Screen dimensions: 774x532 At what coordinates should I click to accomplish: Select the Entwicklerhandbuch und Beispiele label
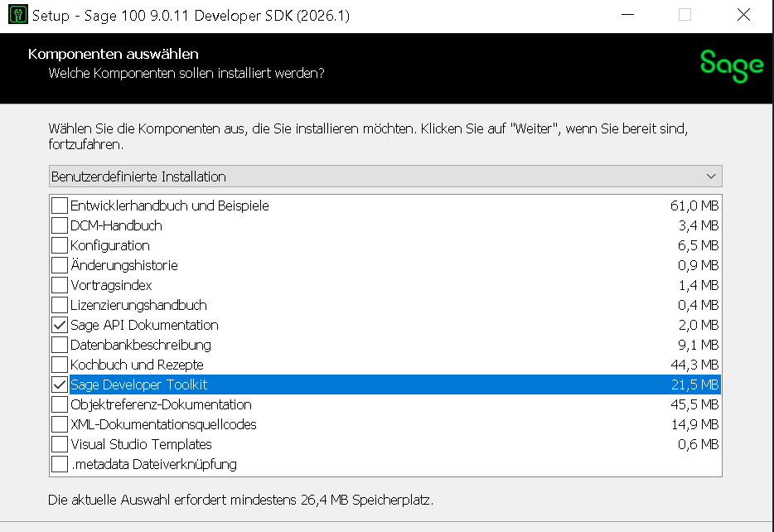click(x=169, y=206)
